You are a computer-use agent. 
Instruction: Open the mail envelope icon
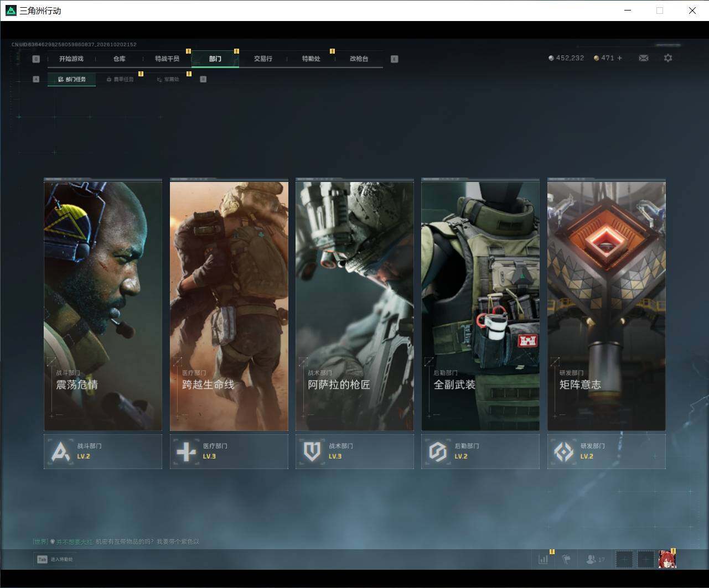tap(643, 58)
